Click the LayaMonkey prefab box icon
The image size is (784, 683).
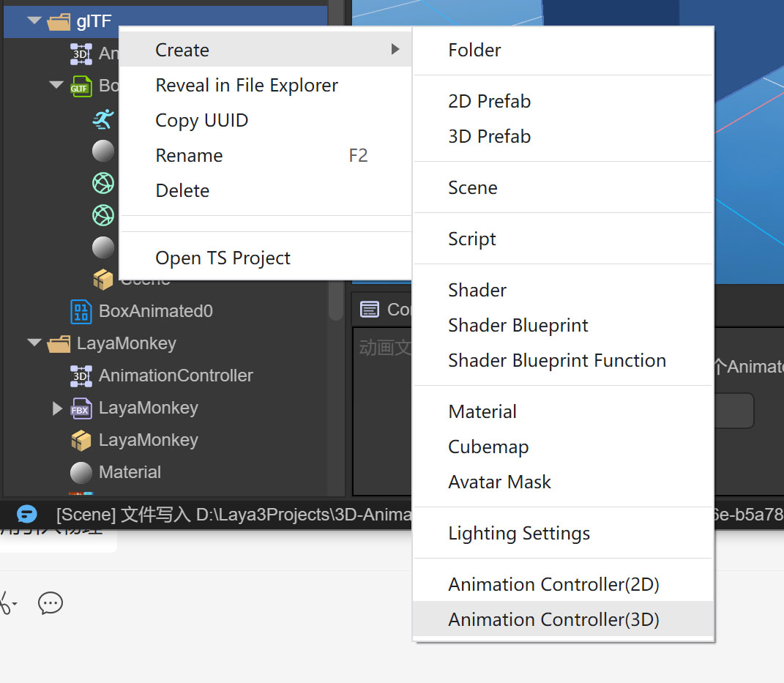[x=81, y=440]
